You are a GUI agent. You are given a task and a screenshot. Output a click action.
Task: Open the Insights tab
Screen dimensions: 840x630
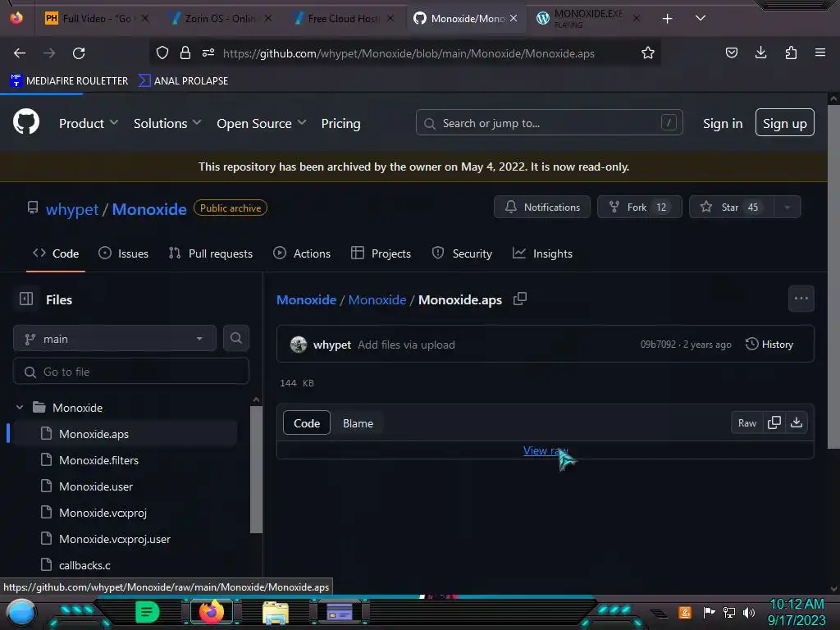coord(542,253)
